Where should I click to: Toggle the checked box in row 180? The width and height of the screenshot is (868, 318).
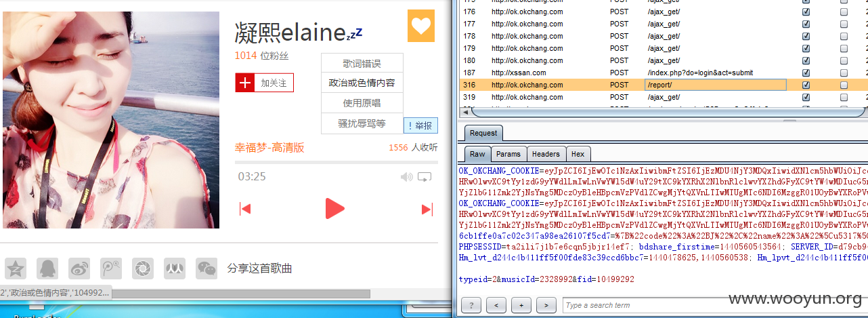tap(806, 61)
